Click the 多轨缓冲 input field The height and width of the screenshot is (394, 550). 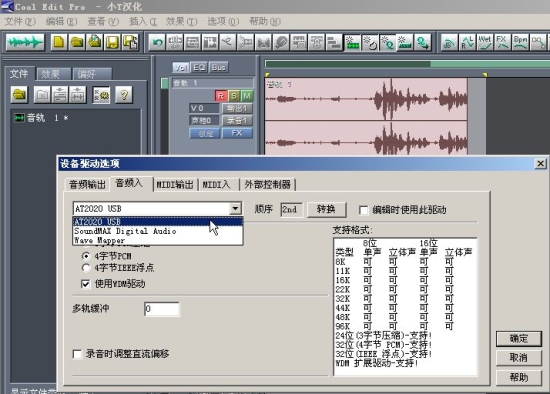coord(162,309)
